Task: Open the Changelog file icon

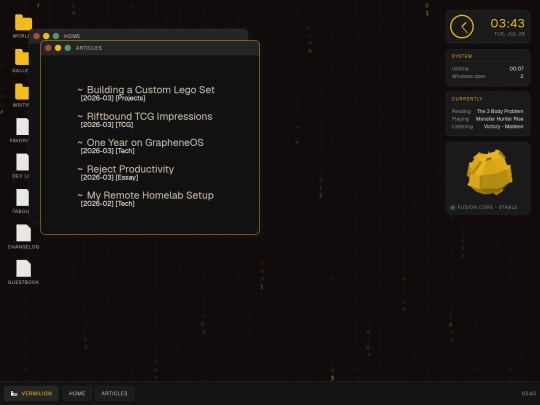Action: coord(23,233)
